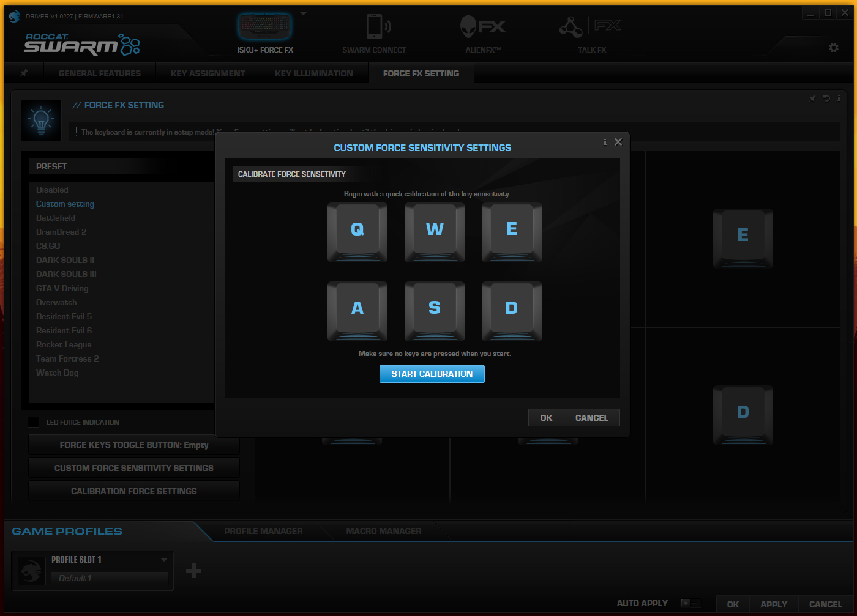Toggle the Auto Apply switch

pyautogui.click(x=689, y=603)
